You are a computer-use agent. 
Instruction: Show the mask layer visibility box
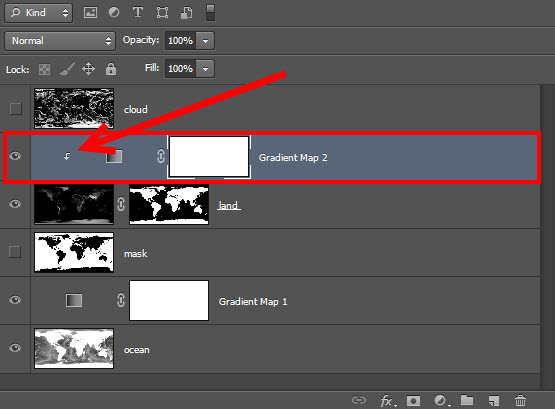pos(15,252)
